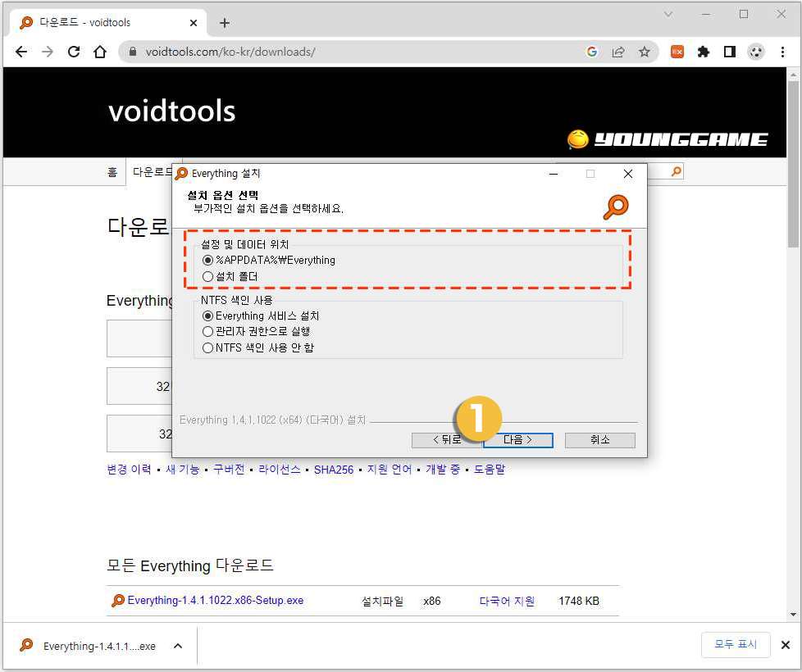Minimize the Everything 설치 dialog
Image resolution: width=802 pixels, height=672 pixels.
(553, 174)
